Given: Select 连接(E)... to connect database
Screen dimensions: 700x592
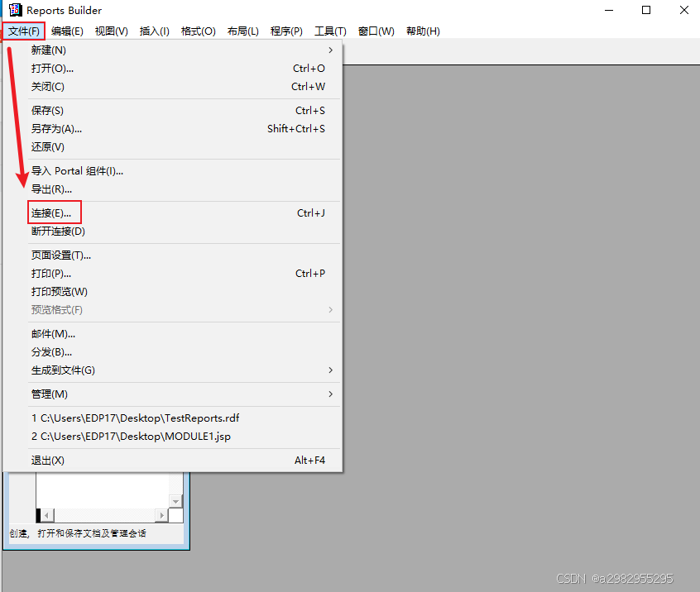Looking at the screenshot, I should (184, 212).
